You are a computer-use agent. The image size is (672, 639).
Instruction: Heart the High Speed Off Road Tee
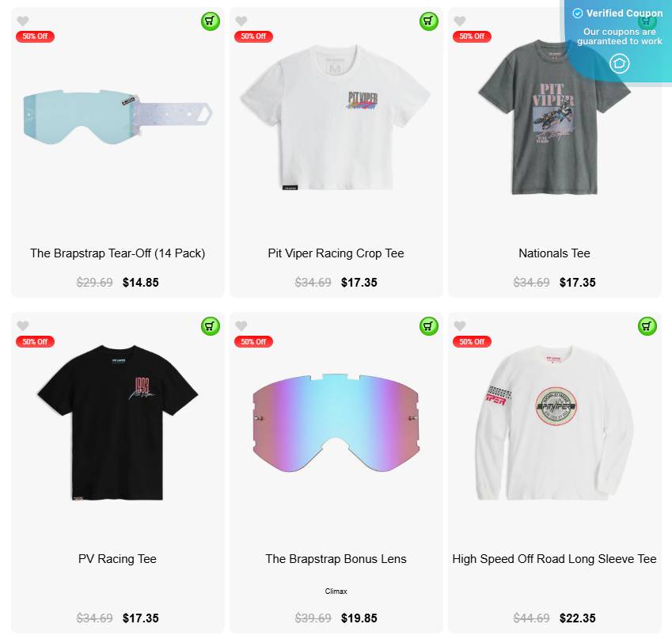(x=460, y=326)
